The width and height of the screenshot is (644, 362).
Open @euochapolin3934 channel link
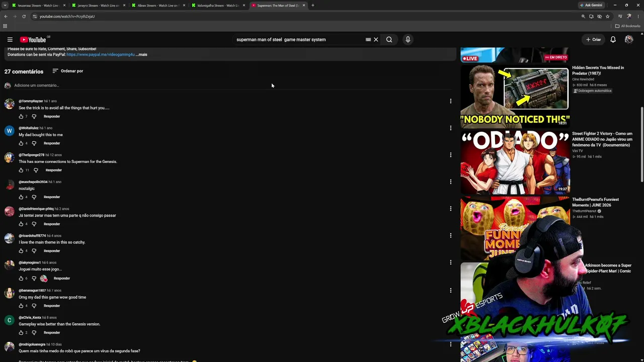click(33, 182)
